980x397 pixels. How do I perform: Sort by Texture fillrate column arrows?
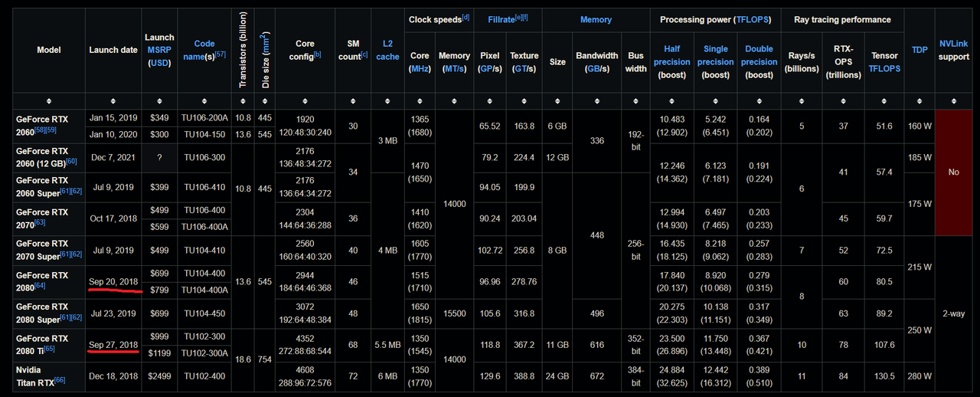pos(524,101)
